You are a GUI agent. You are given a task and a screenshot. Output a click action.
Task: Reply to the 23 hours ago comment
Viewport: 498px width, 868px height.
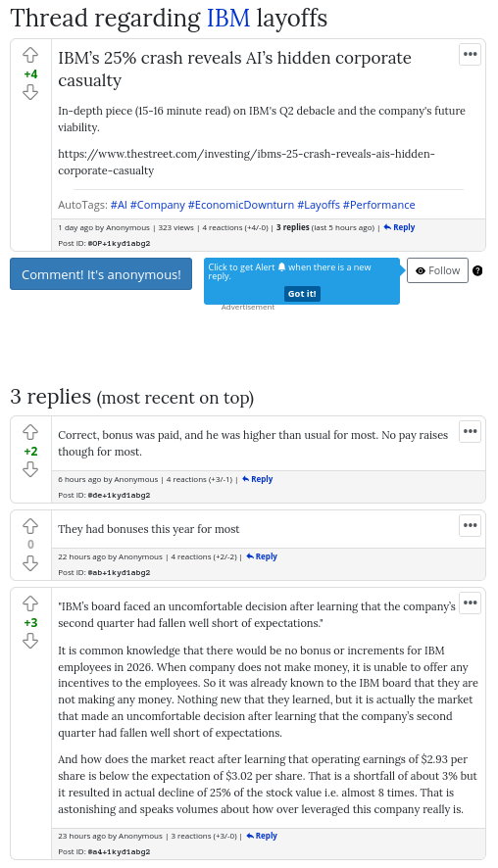pos(262,836)
